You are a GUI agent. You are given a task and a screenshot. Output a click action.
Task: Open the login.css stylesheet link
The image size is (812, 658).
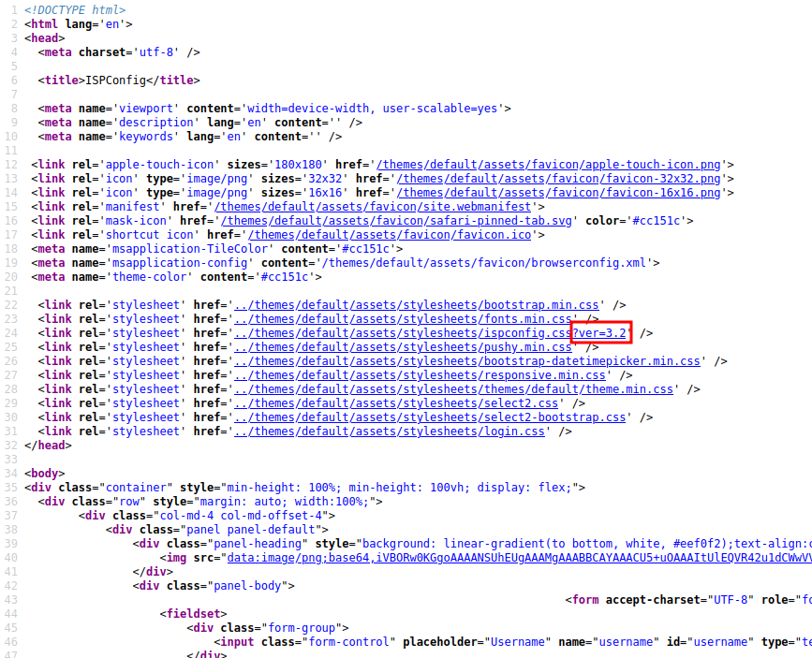click(x=391, y=431)
